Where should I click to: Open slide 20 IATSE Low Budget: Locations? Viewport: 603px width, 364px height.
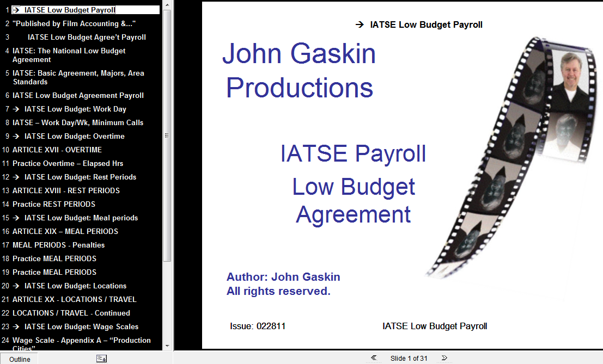coord(69,286)
